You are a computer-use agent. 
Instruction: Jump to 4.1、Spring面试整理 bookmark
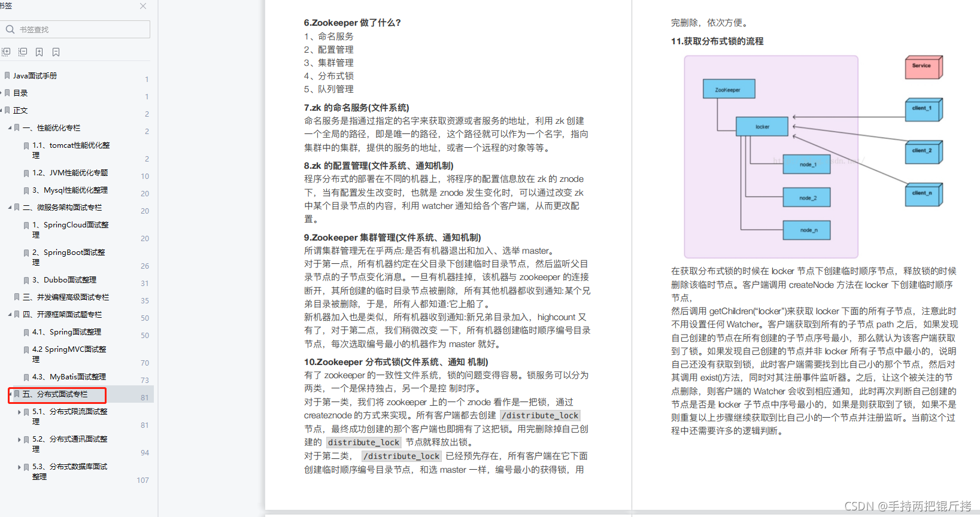click(x=66, y=332)
